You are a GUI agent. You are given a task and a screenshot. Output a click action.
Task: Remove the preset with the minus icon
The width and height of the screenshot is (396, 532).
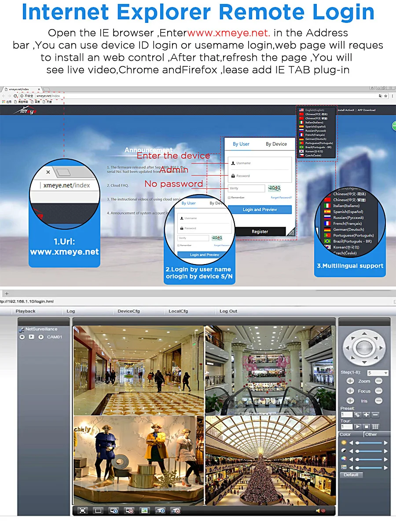[x=375, y=415]
